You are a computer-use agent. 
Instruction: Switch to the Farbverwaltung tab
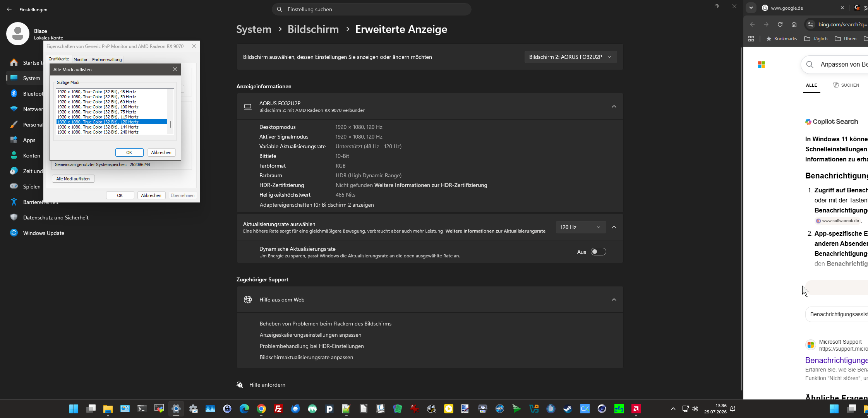(x=107, y=60)
